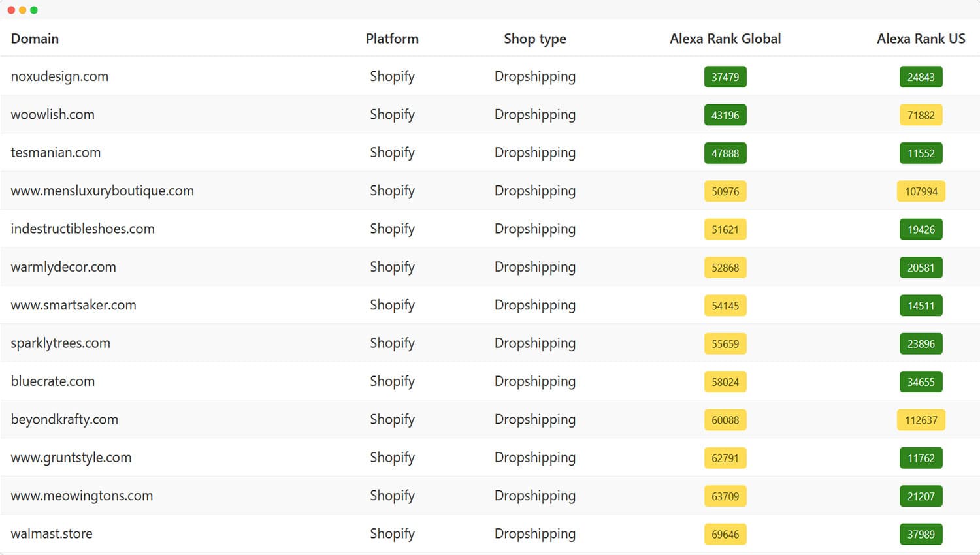Image resolution: width=980 pixels, height=555 pixels.
Task: Click the green 11762 US rank badge
Action: pos(921,458)
